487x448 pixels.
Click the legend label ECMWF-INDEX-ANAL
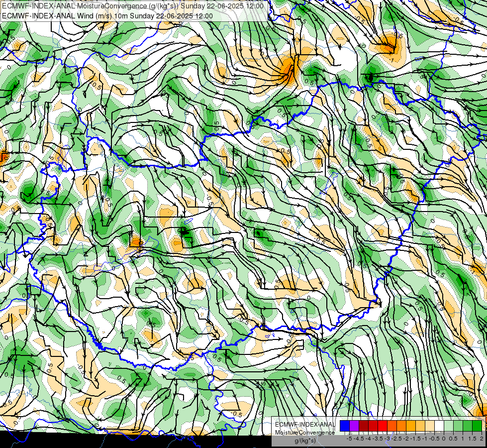(x=305, y=425)
